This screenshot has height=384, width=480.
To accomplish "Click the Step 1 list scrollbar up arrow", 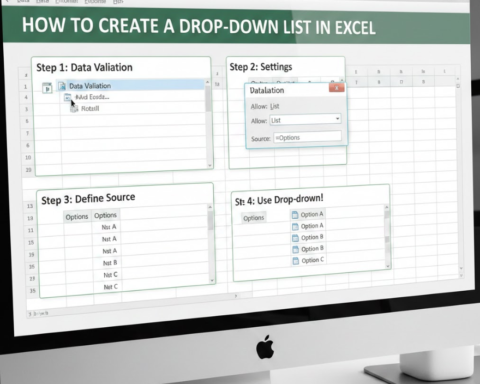I will tap(208, 82).
